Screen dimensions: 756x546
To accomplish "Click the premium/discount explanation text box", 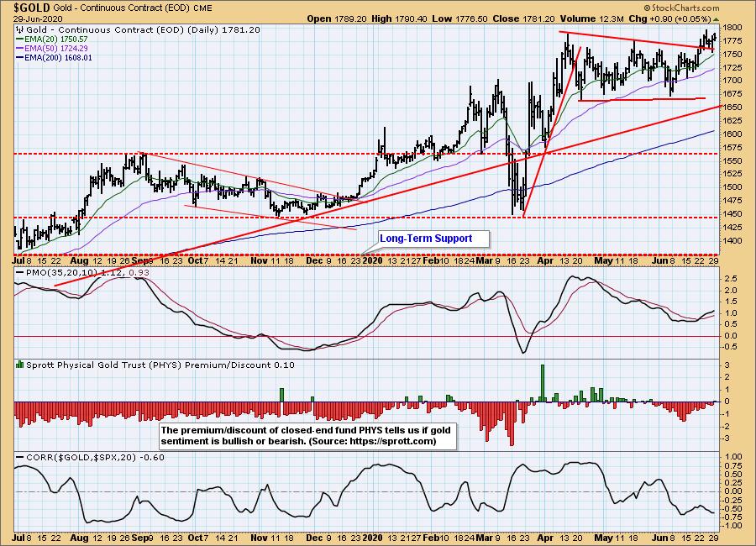I will tap(307, 436).
